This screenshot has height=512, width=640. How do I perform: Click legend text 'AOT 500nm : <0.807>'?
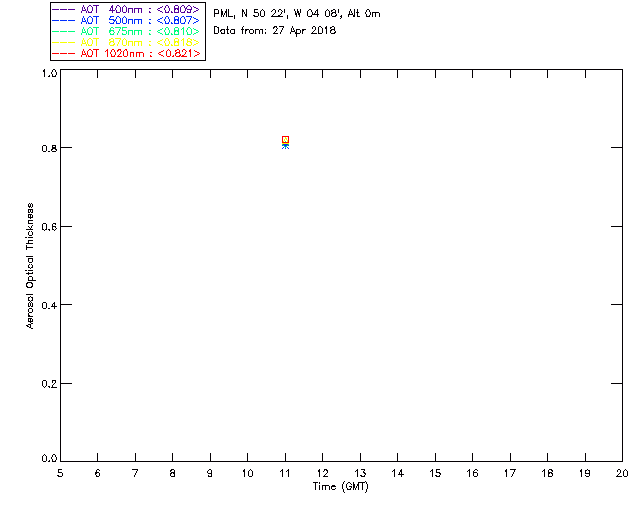[x=140, y=20]
